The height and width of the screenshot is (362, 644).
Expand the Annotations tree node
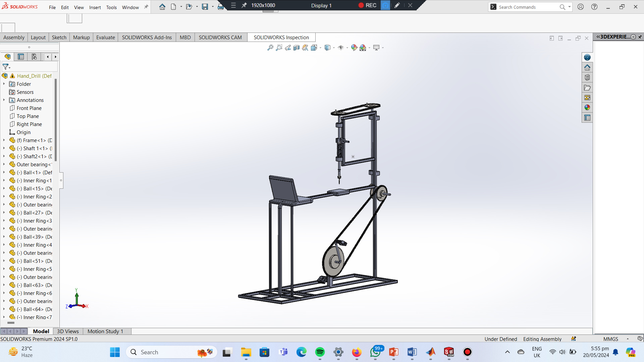[x=4, y=100]
